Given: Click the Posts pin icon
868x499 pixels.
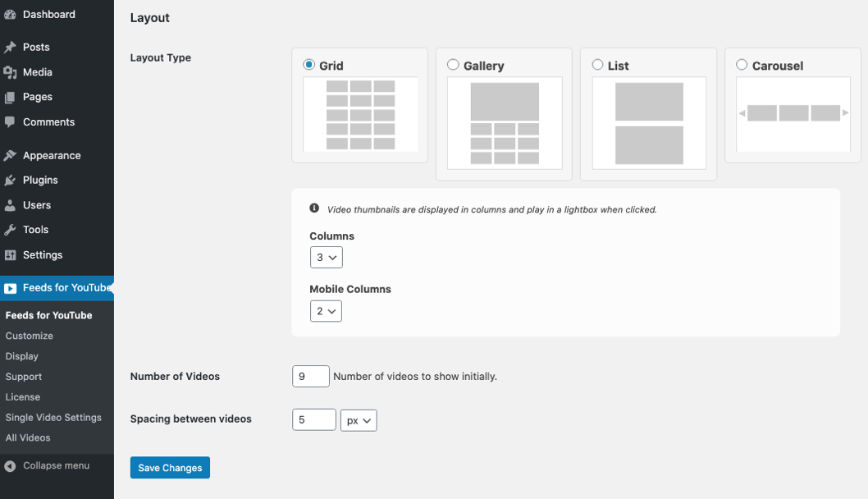Looking at the screenshot, I should pyautogui.click(x=10, y=48).
